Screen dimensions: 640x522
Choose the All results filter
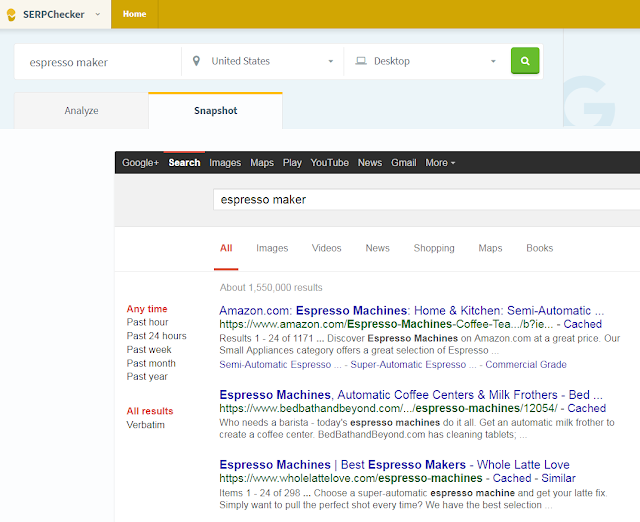pos(150,411)
